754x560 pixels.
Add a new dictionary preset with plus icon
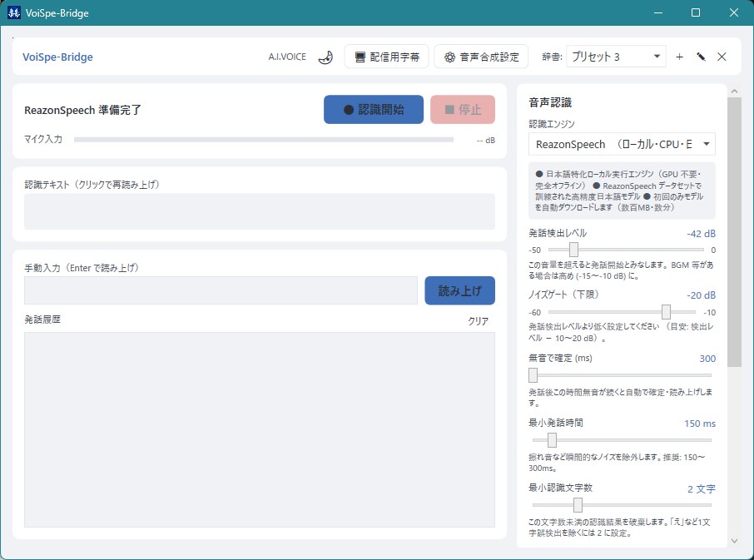point(679,57)
